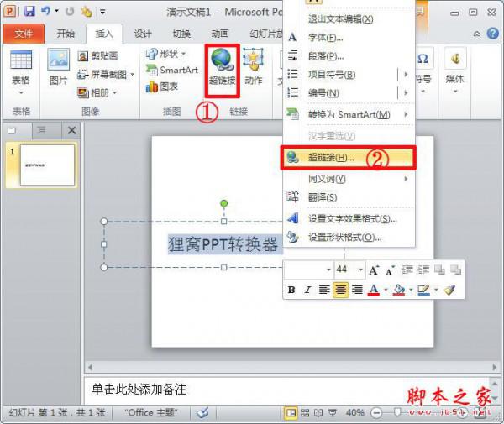This screenshot has height=424, width=504.
Task: Open the 文件 File tab
Action: (24, 34)
